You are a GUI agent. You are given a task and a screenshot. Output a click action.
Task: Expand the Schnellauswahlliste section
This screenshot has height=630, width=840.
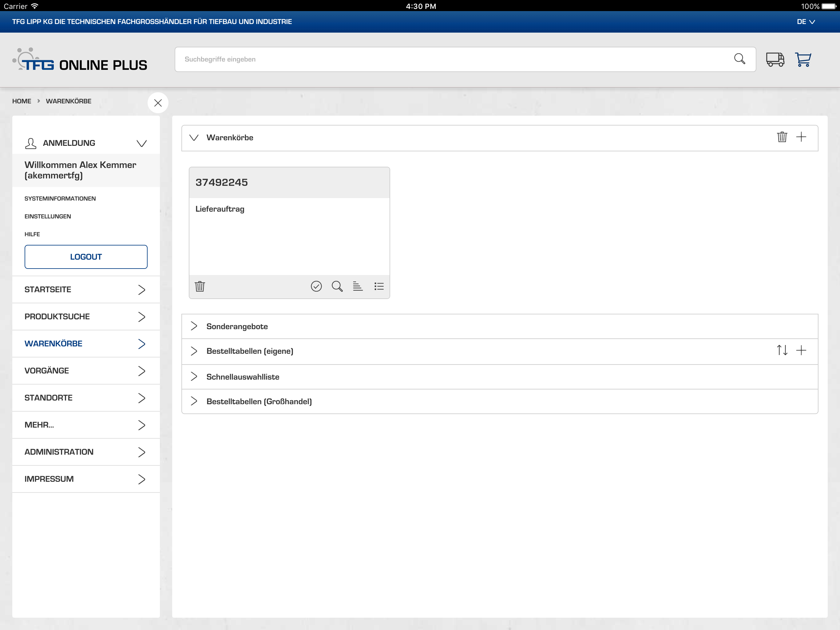click(194, 377)
